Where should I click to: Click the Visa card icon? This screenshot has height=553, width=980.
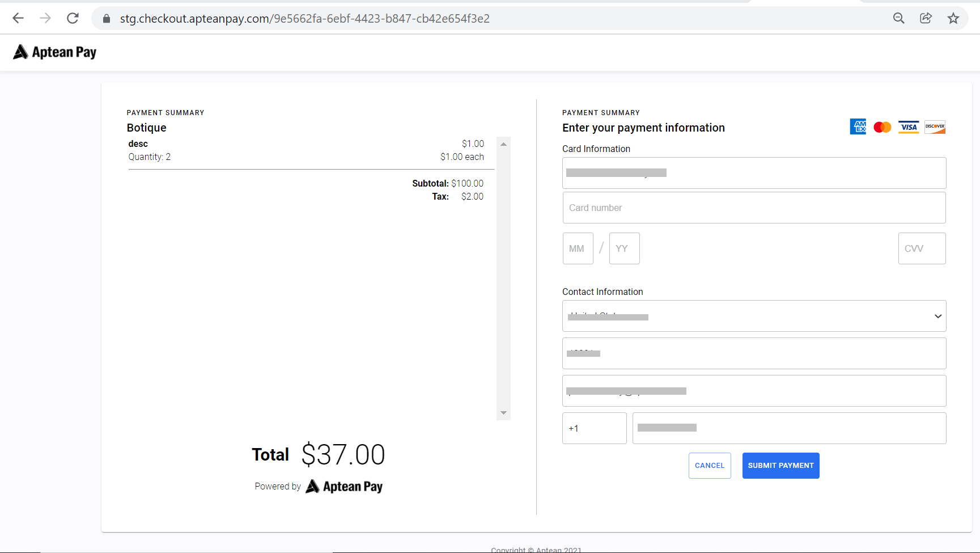click(909, 127)
